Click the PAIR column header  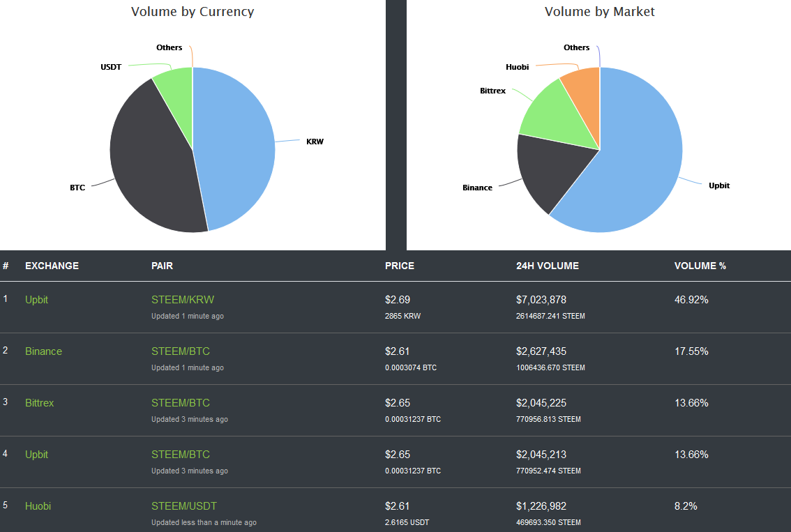click(162, 266)
